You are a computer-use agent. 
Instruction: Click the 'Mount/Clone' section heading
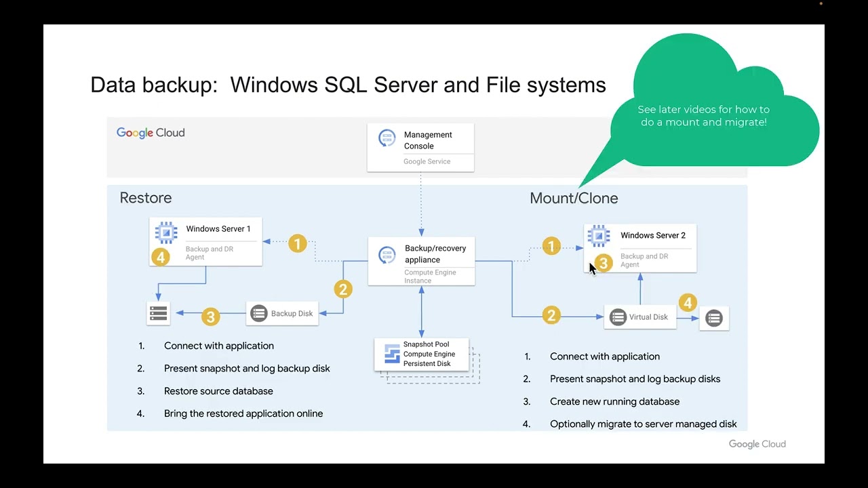tap(574, 199)
